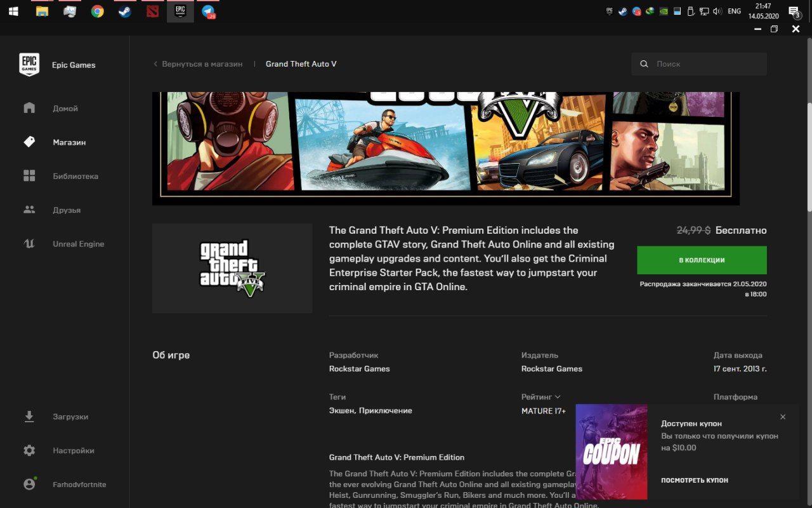Click the ПОСМОТРЕТЬ КУПОН button
The width and height of the screenshot is (812, 508).
coord(695,480)
